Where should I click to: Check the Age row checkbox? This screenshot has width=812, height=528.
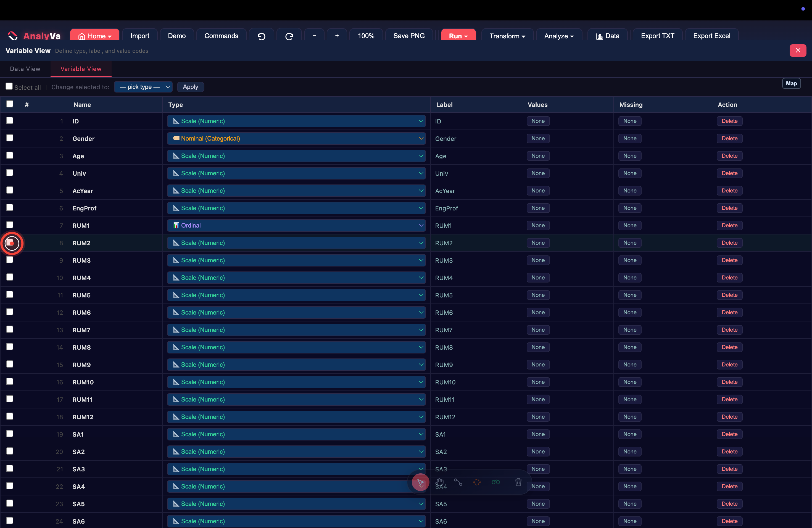tap(10, 155)
